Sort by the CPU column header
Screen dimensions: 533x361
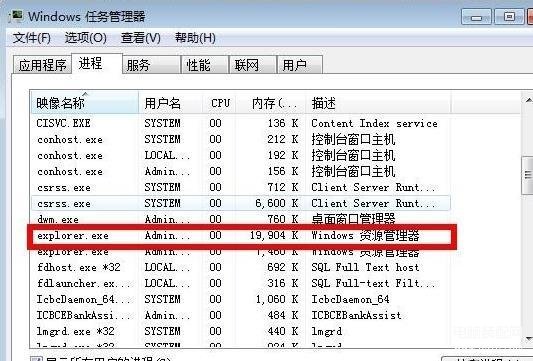[220, 103]
